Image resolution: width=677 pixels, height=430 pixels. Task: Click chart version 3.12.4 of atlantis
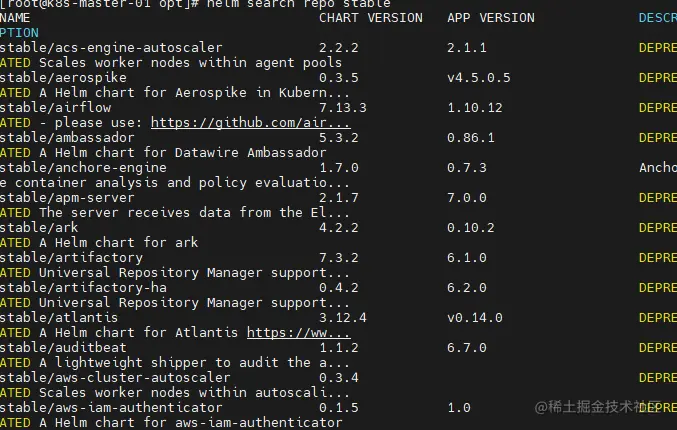342,318
